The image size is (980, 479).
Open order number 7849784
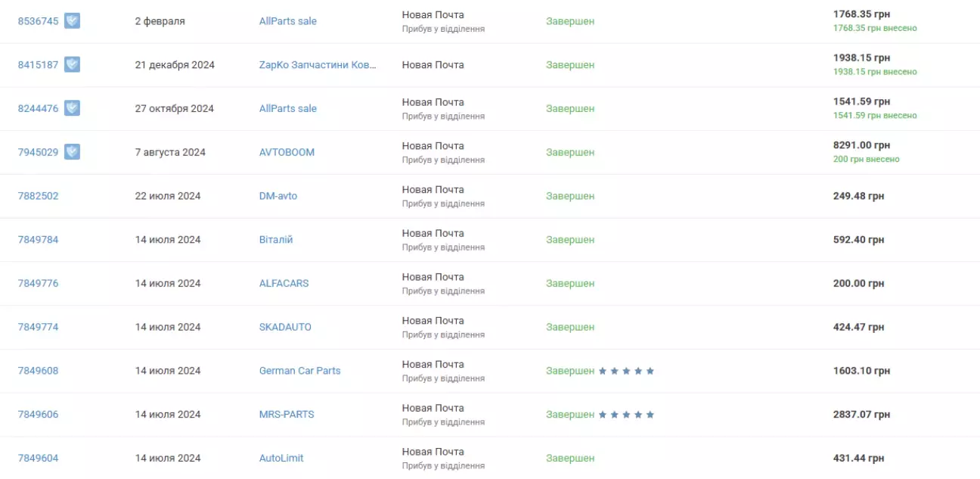coord(38,240)
